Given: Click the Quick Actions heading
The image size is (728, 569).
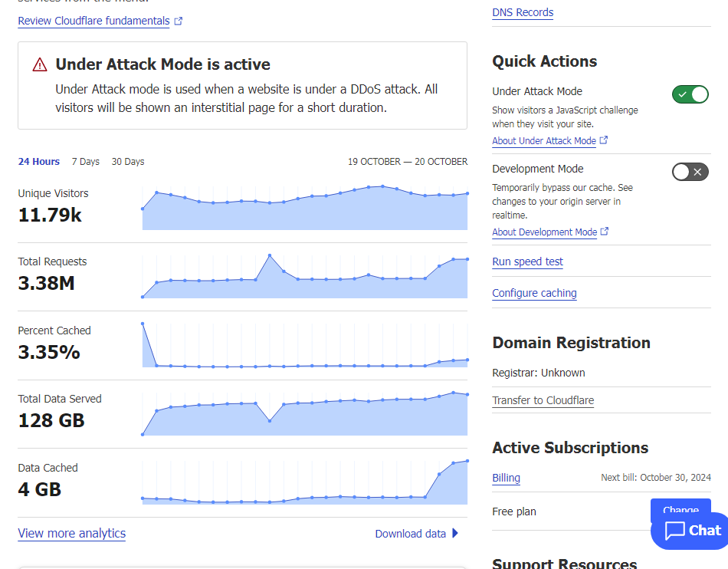Looking at the screenshot, I should point(545,61).
